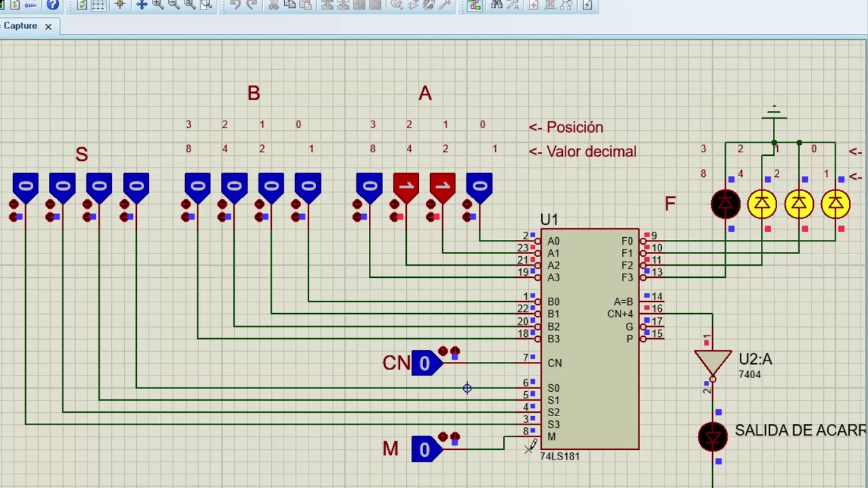Click the copy to clipboard icon
The width and height of the screenshot is (868, 488).
coord(289,5)
